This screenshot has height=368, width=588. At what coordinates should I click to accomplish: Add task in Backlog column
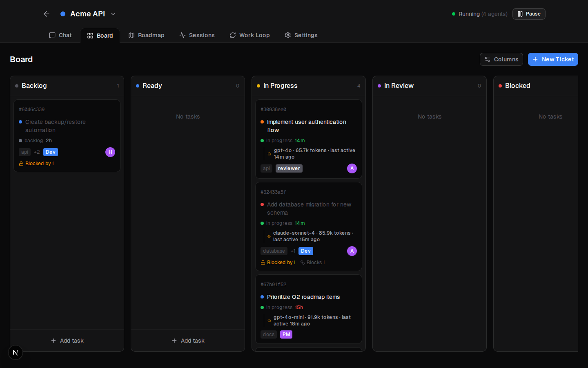coord(67,341)
